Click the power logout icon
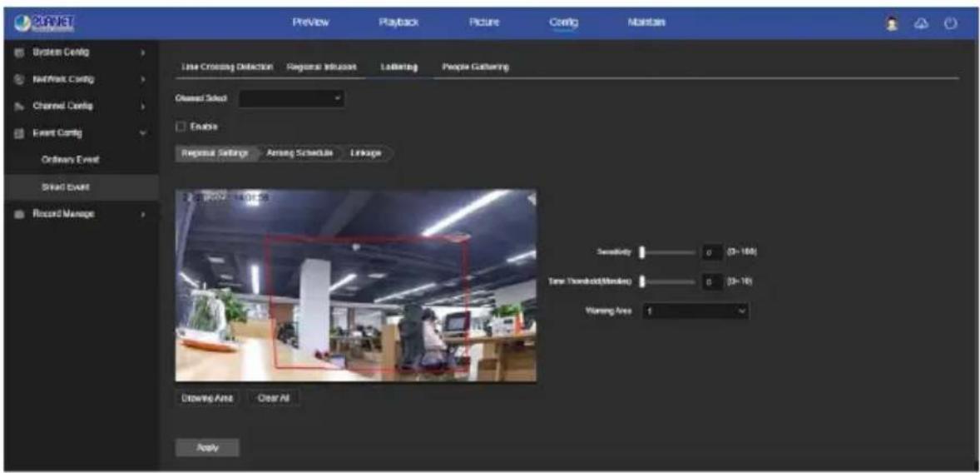This screenshot has height=473, width=980. 951,23
